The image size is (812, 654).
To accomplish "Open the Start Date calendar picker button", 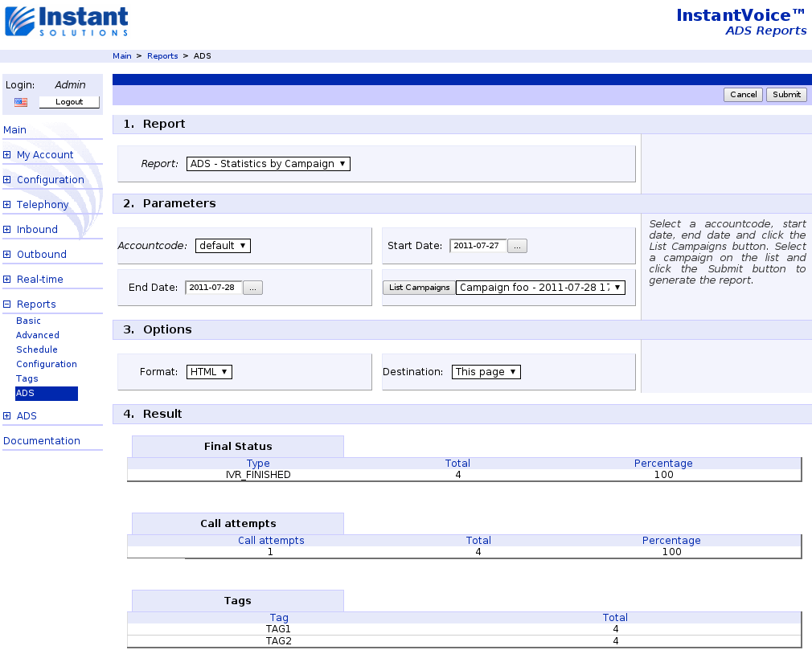I will 518,246.
